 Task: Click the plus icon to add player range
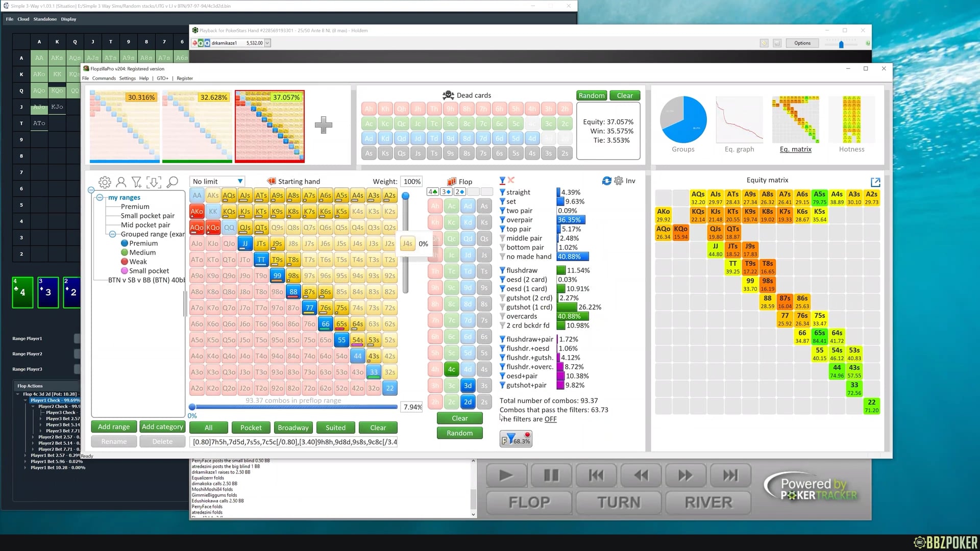[323, 125]
